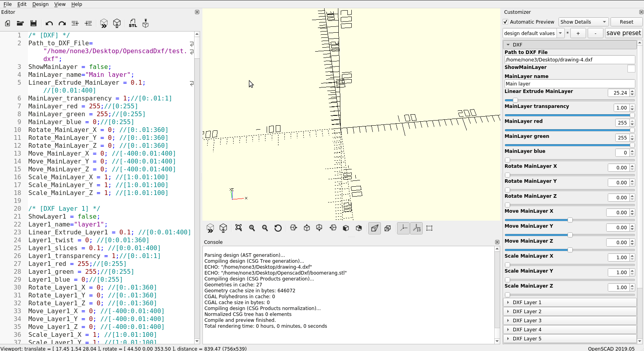Enable Perspective projection
The image size is (644, 351).
[x=375, y=228]
